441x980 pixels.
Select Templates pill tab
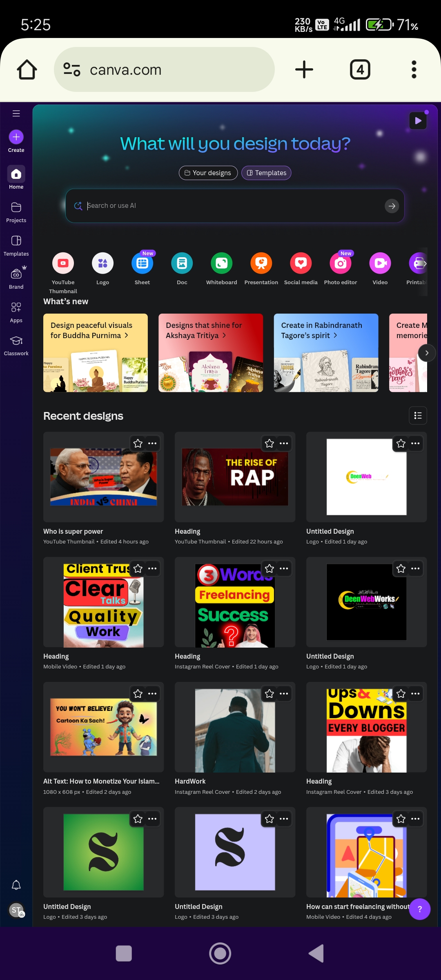click(266, 173)
